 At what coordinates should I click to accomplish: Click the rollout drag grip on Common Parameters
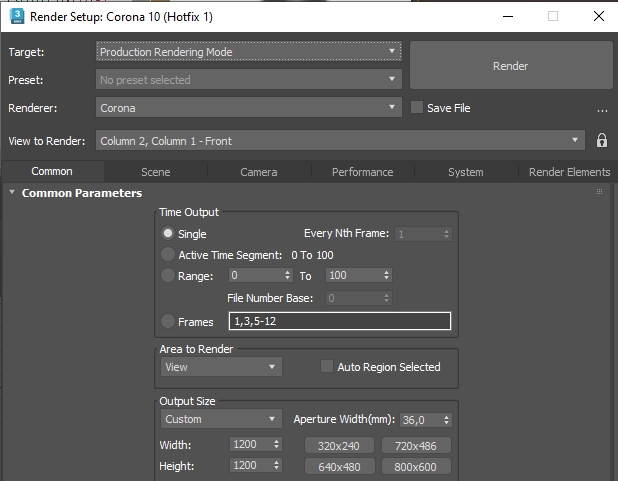coord(600,192)
